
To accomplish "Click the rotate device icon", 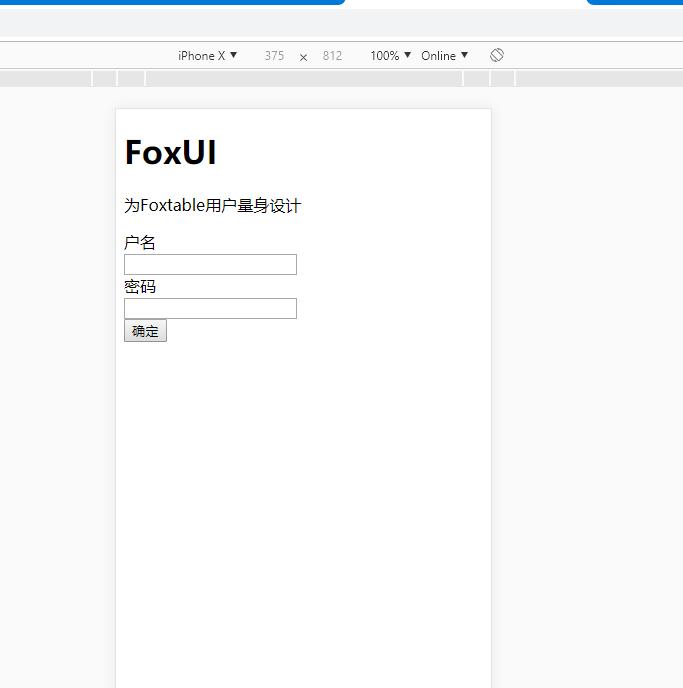I will click(497, 55).
